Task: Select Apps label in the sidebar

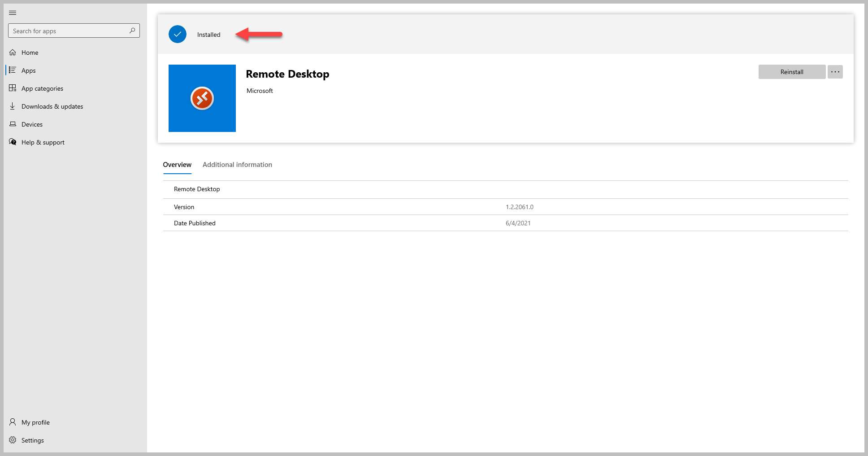Action: tap(29, 70)
